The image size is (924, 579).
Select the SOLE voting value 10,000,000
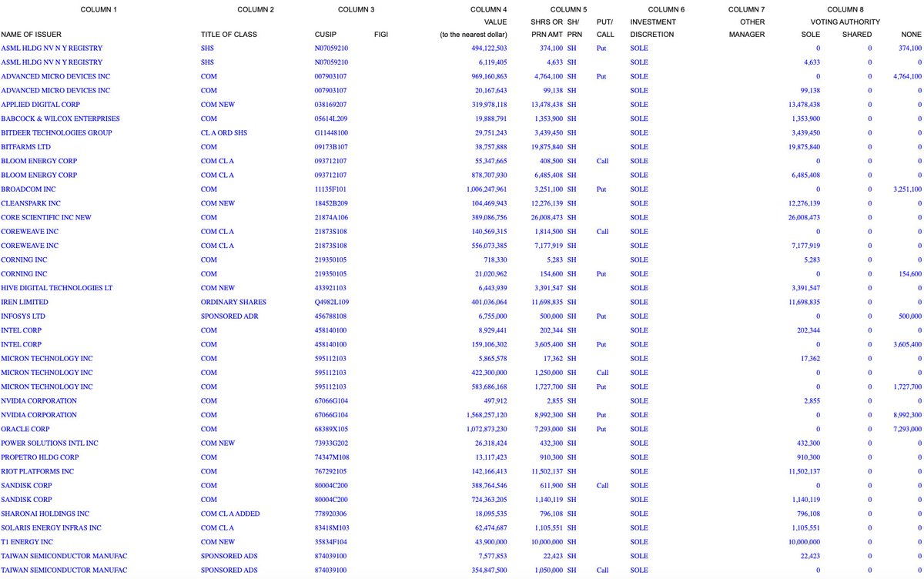(805, 541)
